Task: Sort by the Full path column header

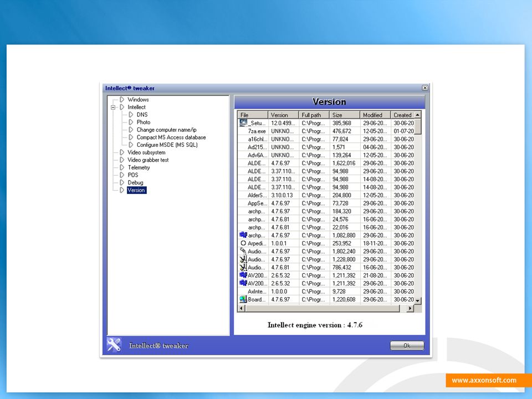Action: 314,115
